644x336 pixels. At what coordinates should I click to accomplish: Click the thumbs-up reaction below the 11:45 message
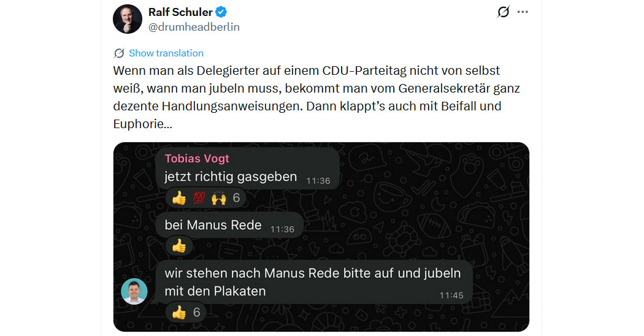point(178,312)
